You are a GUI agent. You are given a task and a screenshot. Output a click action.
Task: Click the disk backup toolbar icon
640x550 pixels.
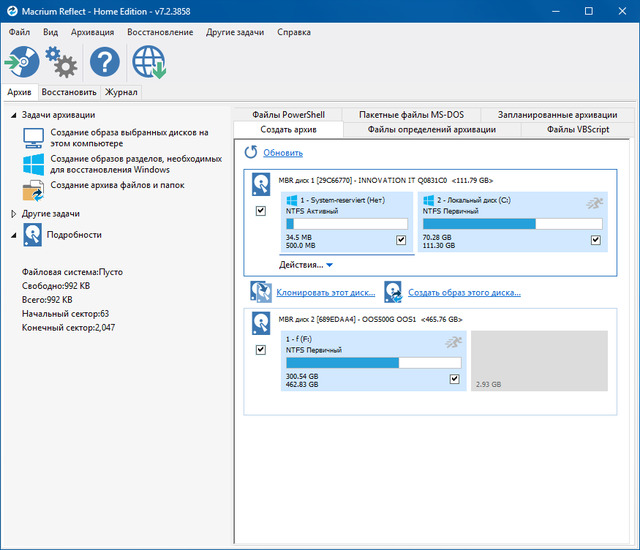click(22, 63)
